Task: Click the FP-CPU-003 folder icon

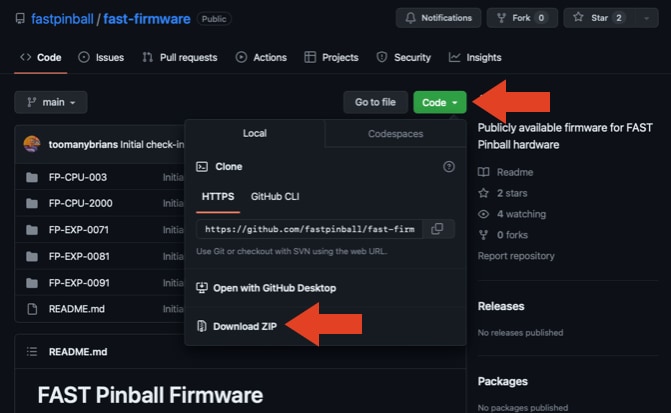Action: coord(32,177)
